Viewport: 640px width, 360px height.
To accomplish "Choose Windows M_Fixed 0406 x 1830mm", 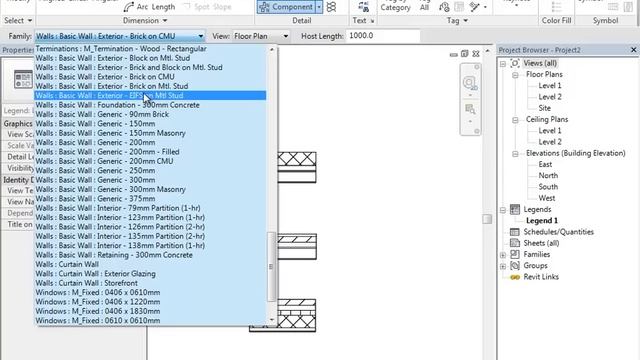I will tap(150, 311).
